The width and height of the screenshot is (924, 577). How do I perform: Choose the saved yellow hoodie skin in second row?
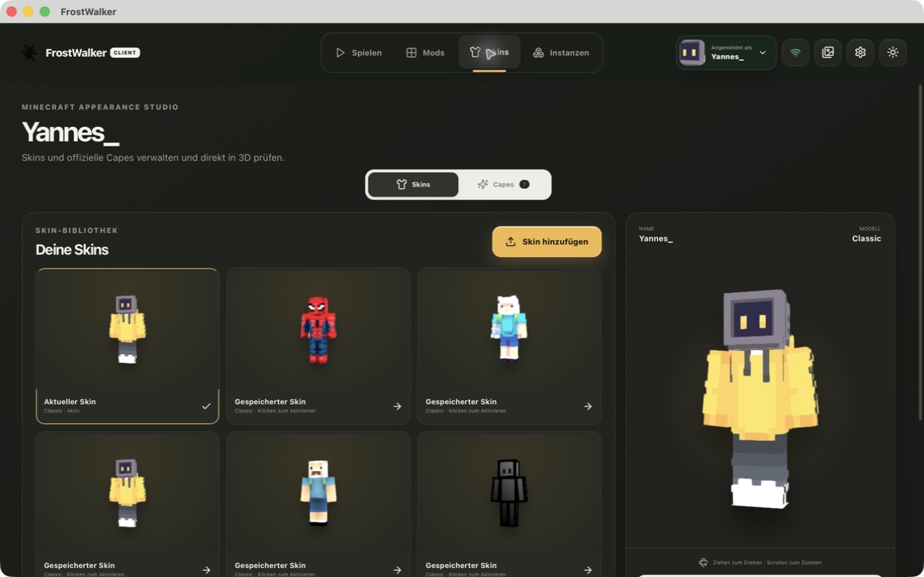(x=127, y=493)
